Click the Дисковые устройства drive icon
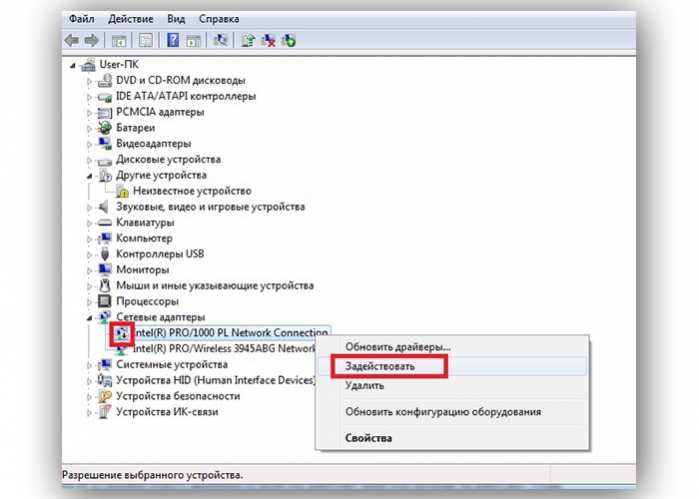 tap(105, 160)
